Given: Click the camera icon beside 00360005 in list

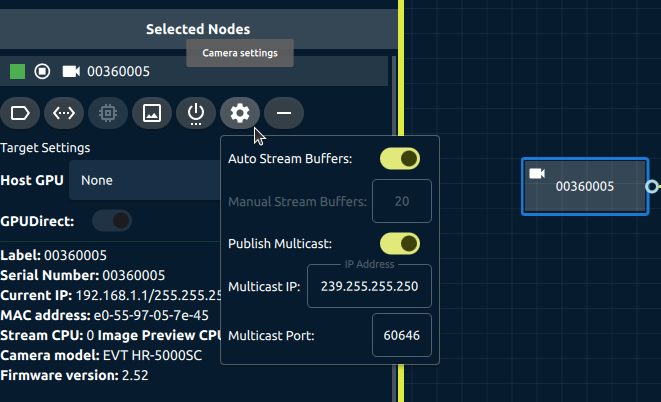Looking at the screenshot, I should point(71,71).
